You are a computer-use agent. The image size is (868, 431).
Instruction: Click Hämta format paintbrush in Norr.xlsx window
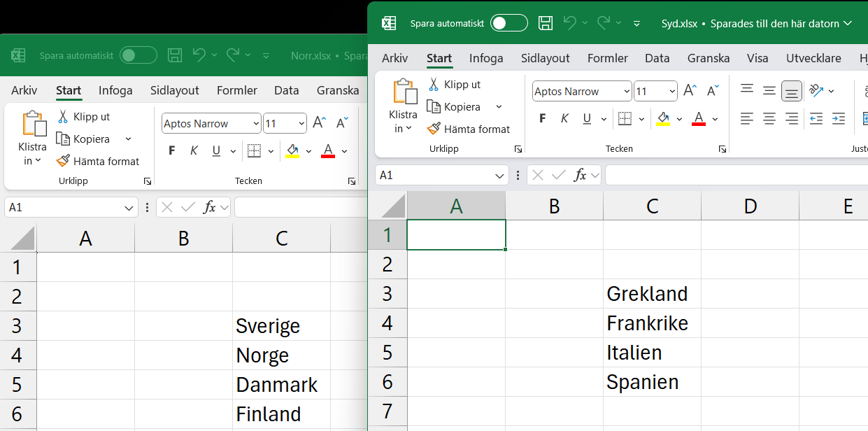[63, 161]
